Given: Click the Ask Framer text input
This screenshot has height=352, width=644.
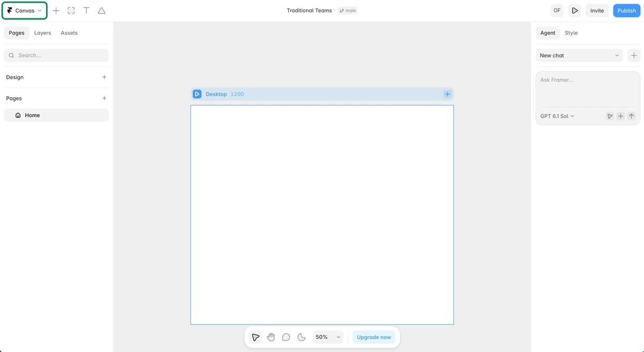Looking at the screenshot, I should (588, 89).
